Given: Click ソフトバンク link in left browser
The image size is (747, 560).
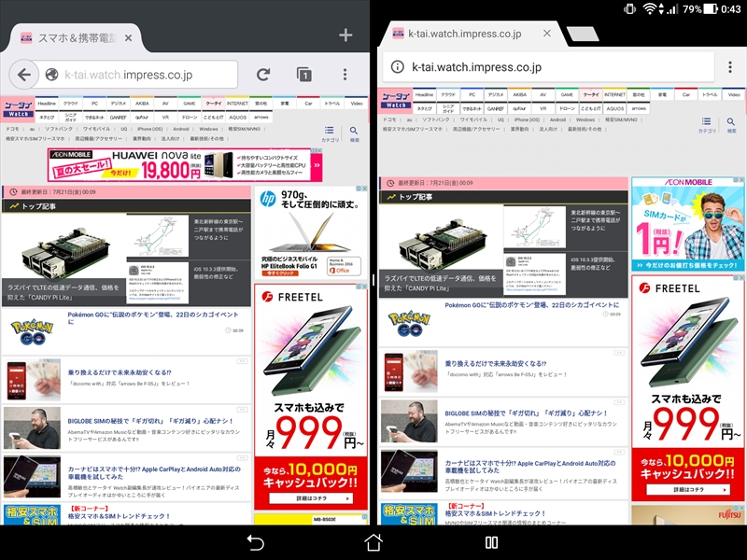Looking at the screenshot, I should [x=59, y=129].
